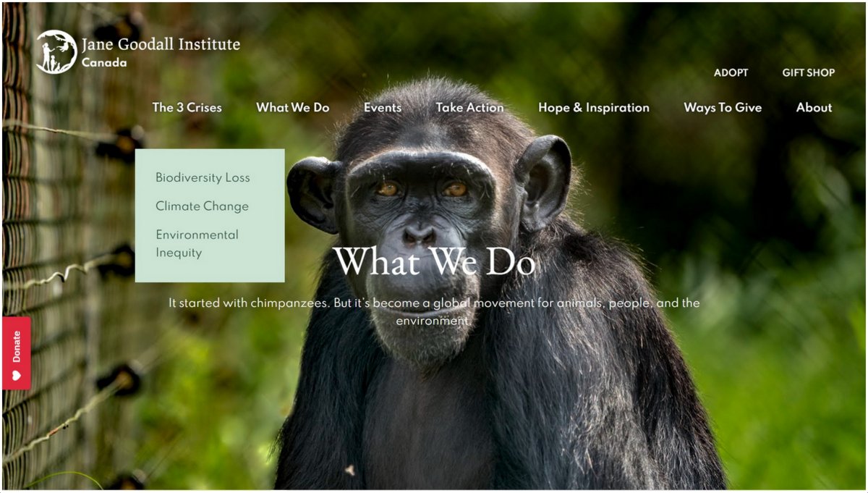Select Biodiversity Loss from dropdown
The height and width of the screenshot is (493, 868).
click(203, 177)
